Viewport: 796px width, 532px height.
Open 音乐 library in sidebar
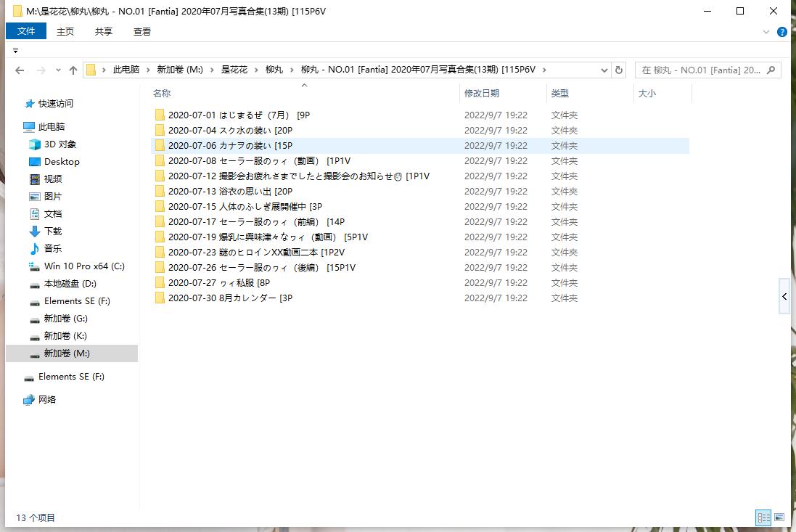pyautogui.click(x=53, y=249)
